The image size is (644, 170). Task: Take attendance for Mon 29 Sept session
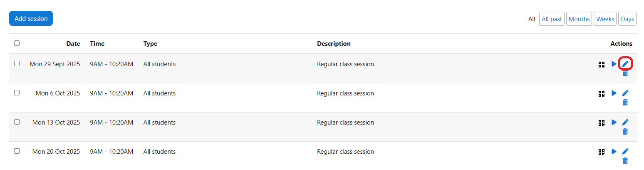pos(614,64)
